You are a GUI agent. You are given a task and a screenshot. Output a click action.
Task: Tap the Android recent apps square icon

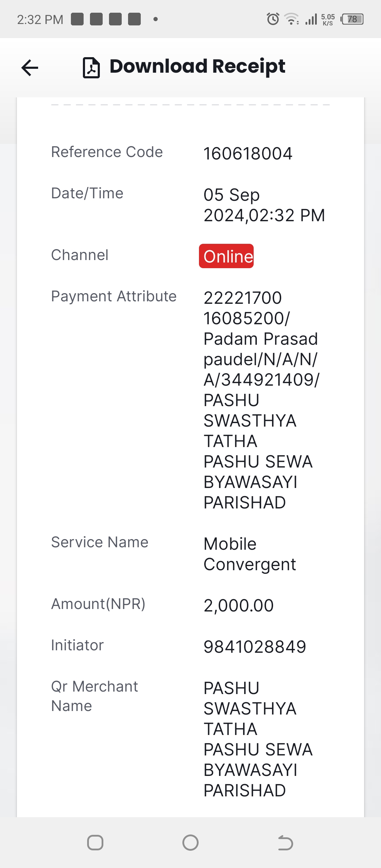(x=95, y=843)
